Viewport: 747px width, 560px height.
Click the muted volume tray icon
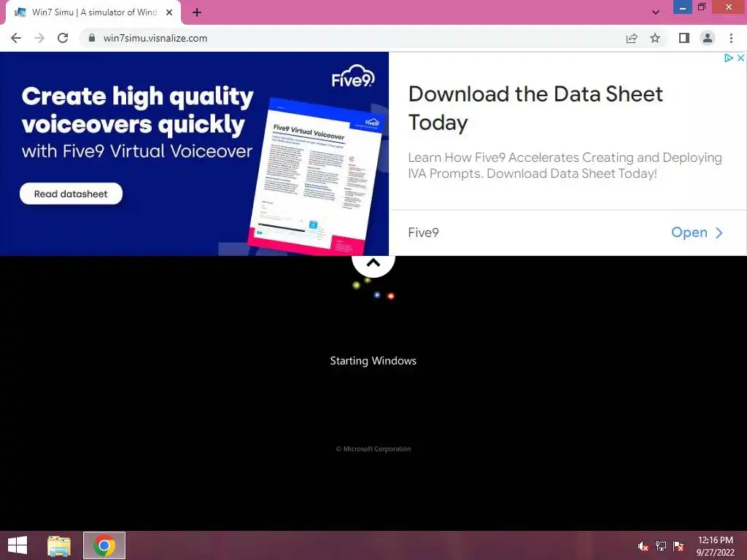(643, 546)
